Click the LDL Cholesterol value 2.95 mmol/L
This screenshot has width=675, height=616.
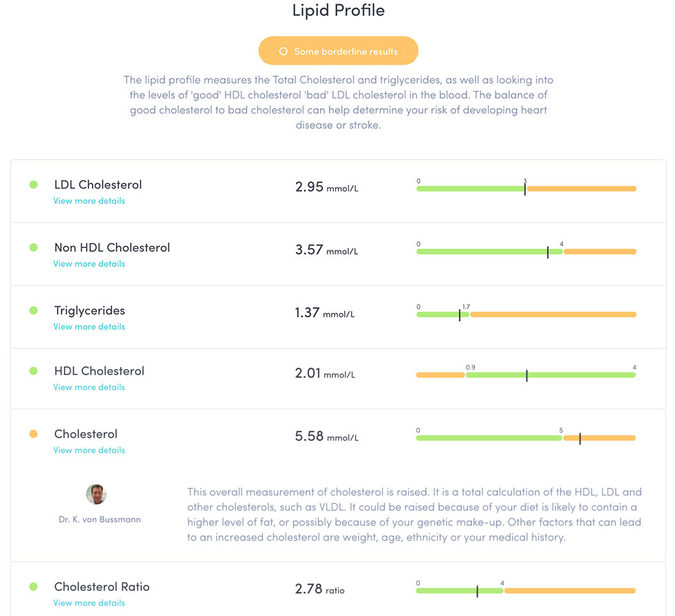[327, 187]
